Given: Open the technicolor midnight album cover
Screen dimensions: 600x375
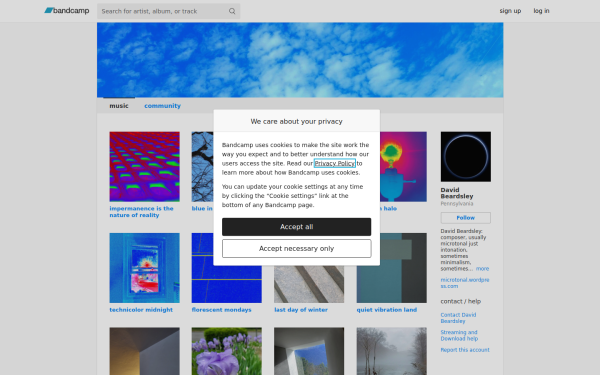Looking at the screenshot, I should (145, 268).
